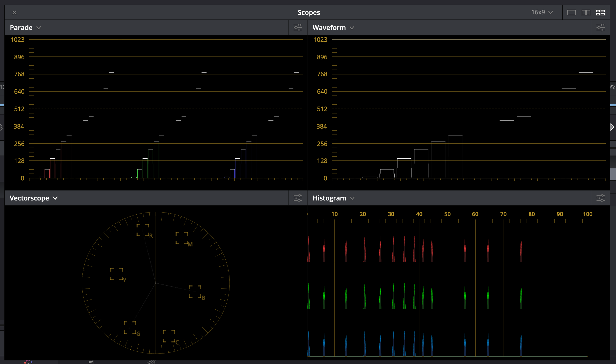Image resolution: width=616 pixels, height=364 pixels.
Task: Switch to single scope layout view
Action: click(571, 12)
